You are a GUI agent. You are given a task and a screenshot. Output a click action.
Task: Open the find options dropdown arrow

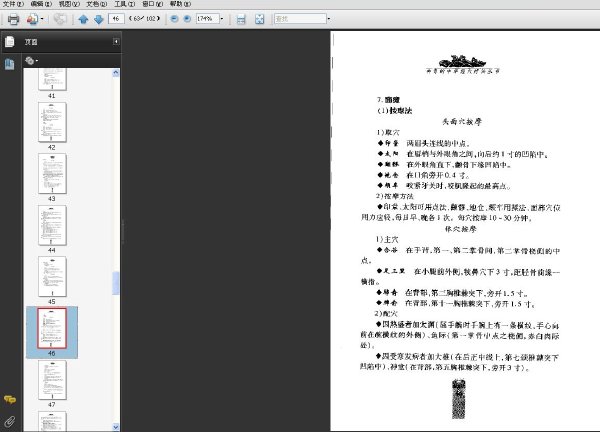(x=329, y=18)
